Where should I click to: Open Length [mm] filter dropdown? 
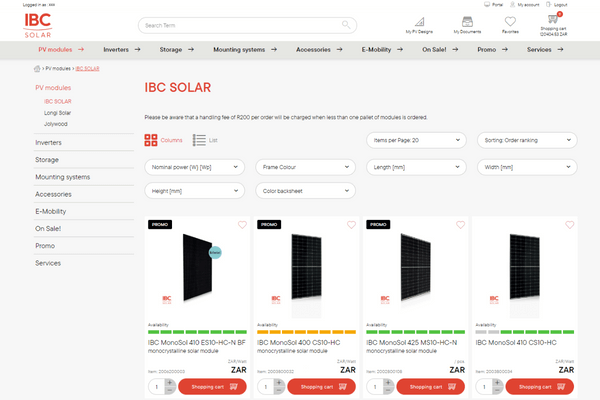point(416,167)
